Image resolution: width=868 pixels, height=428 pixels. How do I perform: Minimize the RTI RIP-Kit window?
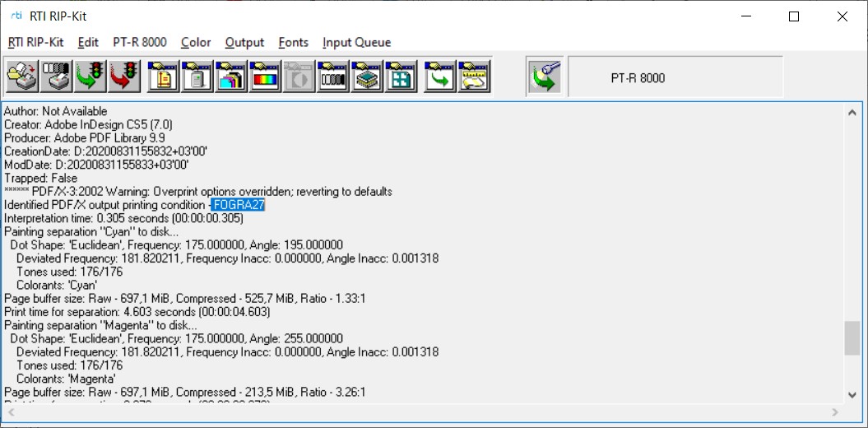coord(745,16)
